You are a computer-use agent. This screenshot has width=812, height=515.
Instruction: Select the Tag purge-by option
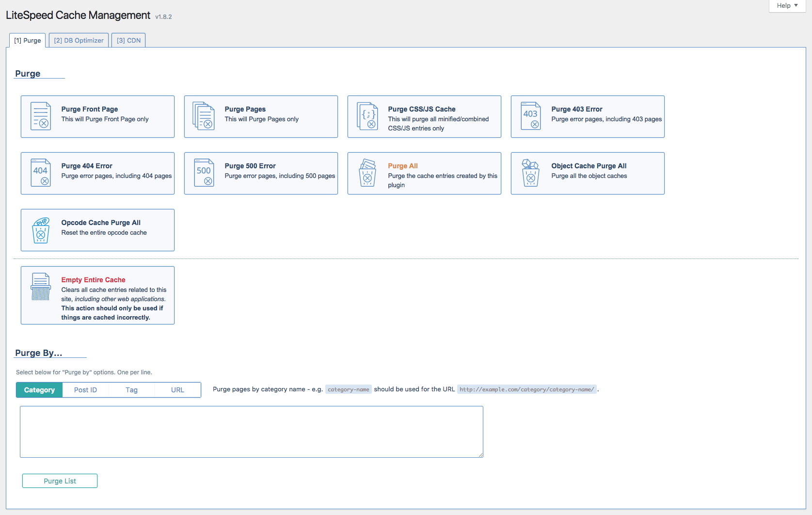click(x=131, y=390)
